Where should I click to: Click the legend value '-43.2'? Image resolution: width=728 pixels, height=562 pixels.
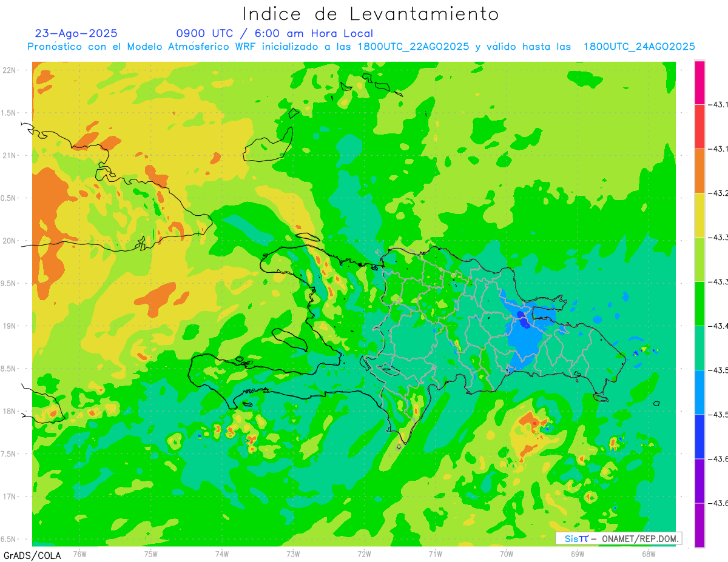click(718, 193)
